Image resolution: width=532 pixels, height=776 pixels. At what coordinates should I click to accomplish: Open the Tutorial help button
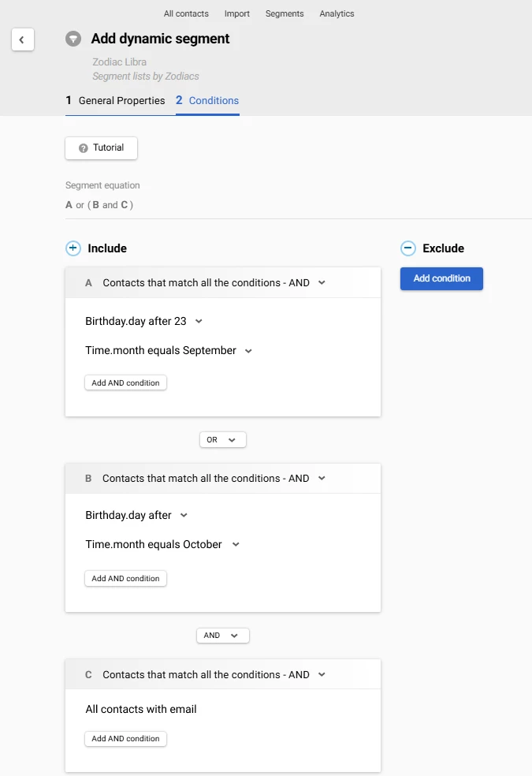coord(102,148)
